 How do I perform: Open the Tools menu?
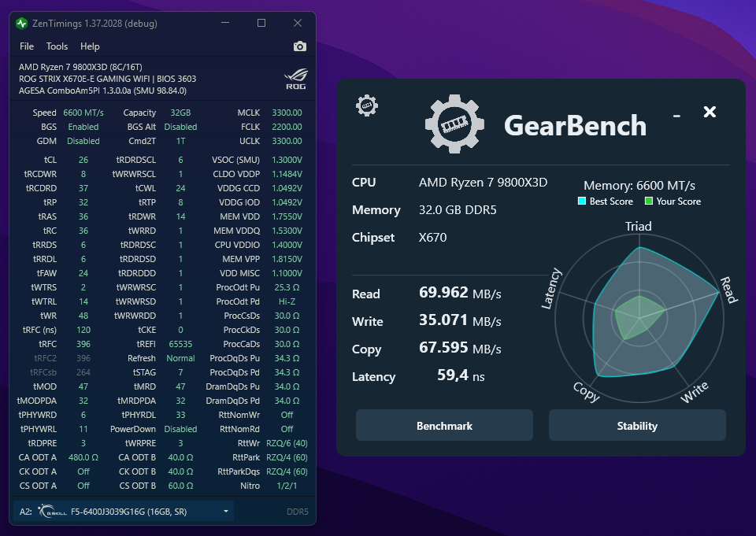tap(57, 46)
